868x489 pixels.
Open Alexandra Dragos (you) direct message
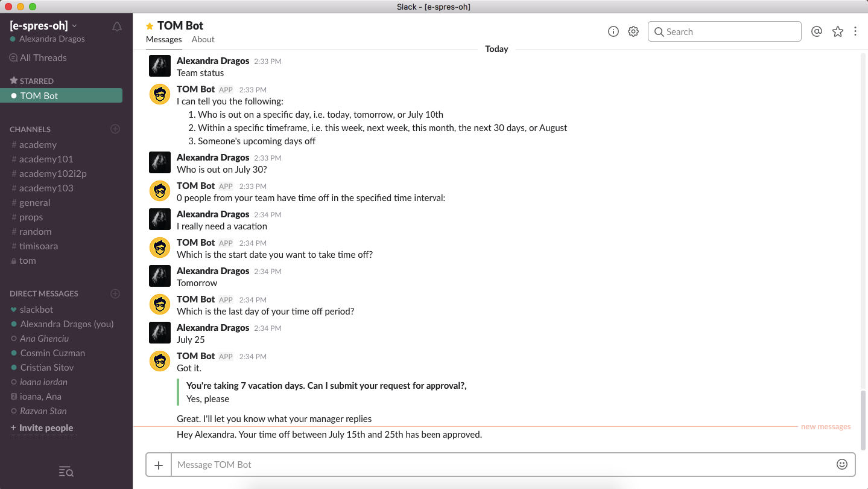[66, 324]
